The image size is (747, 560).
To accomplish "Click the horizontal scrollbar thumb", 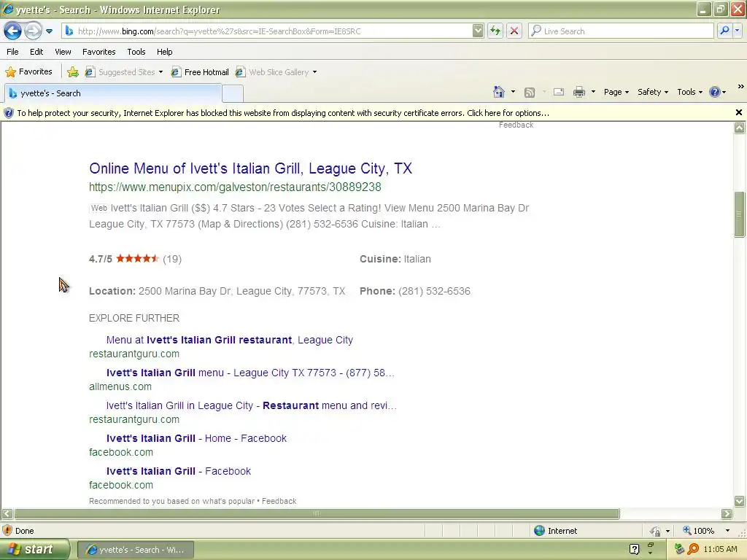I will click(x=317, y=514).
